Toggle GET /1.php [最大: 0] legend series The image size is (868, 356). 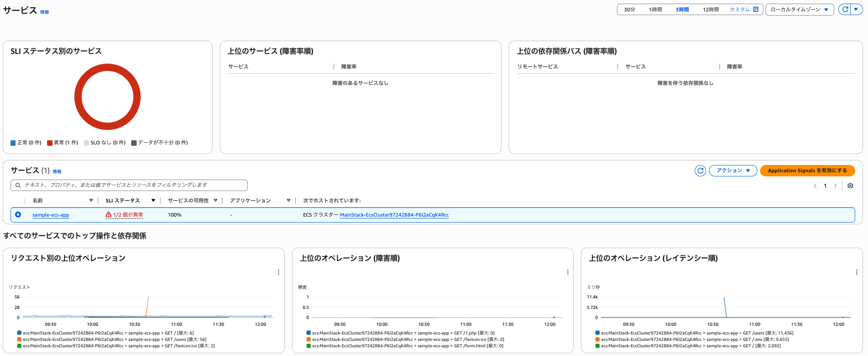coord(400,333)
